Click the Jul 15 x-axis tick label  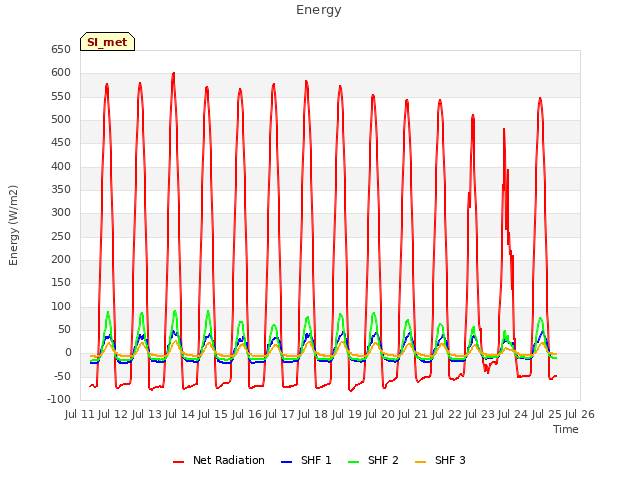click(x=213, y=415)
